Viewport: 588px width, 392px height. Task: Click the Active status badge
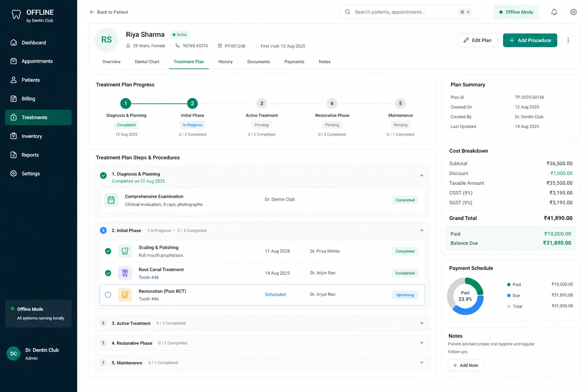(x=180, y=35)
